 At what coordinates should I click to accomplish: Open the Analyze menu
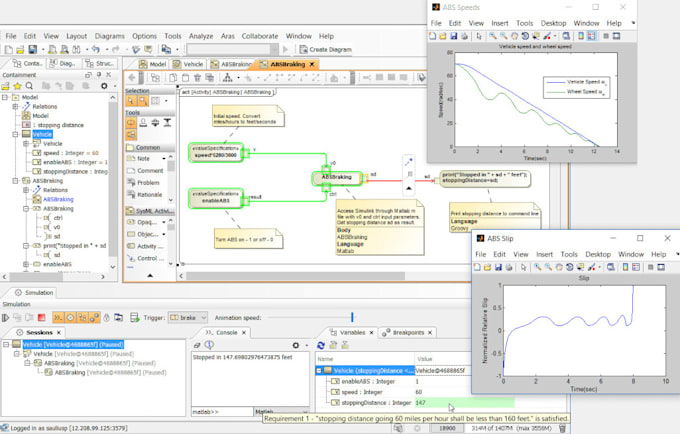coord(201,36)
